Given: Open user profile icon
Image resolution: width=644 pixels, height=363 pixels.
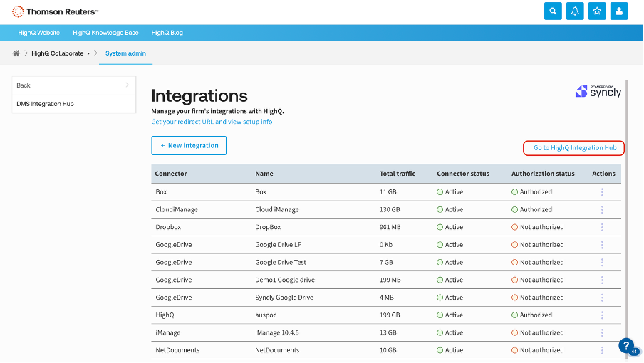Looking at the screenshot, I should coord(619,11).
